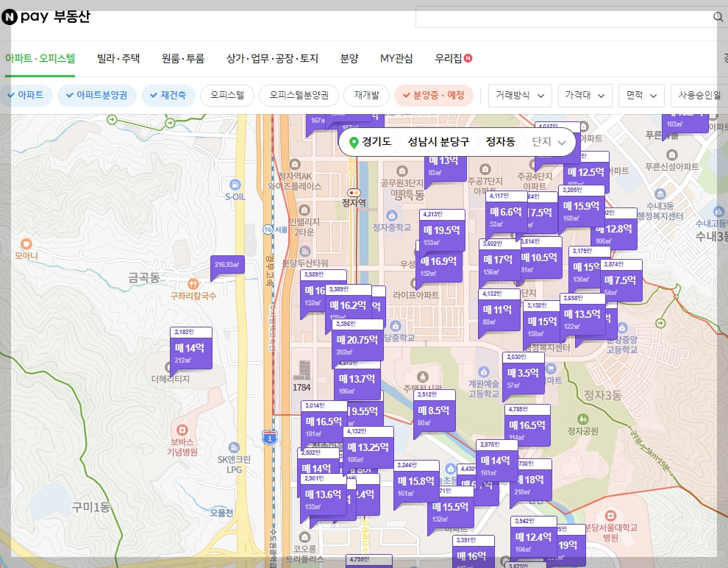Screen dimensions: 728x568
Task: Click the 정자역AK 와이즈플레이스 icon
Action: point(294,164)
